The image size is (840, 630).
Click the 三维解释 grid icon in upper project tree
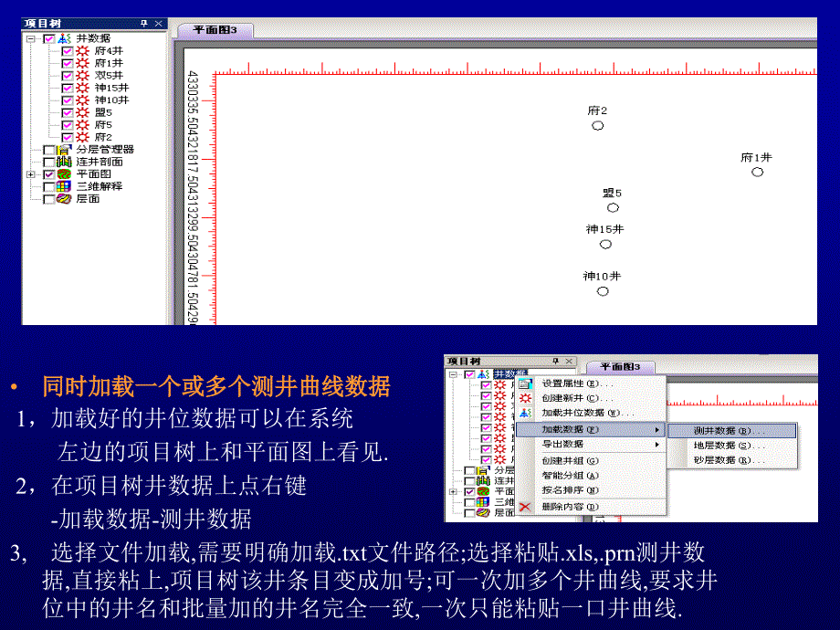[64, 186]
